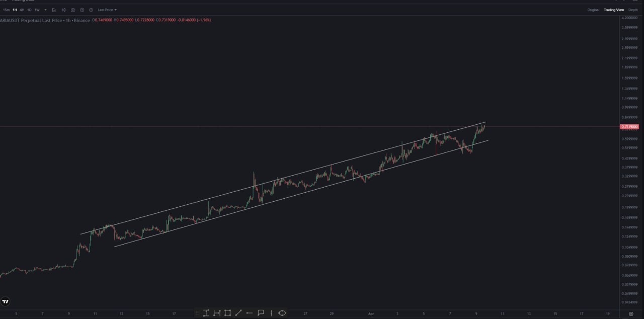Take a chart snapshot with camera icon

(73, 10)
